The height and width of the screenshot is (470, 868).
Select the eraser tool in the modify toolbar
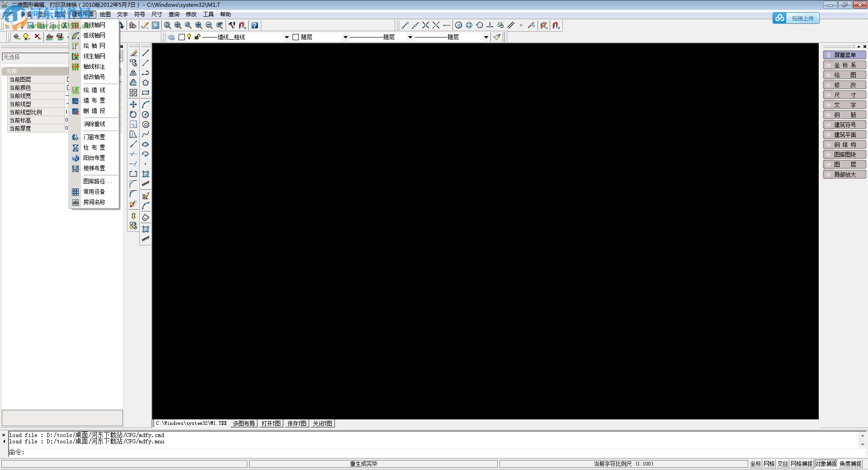point(133,53)
